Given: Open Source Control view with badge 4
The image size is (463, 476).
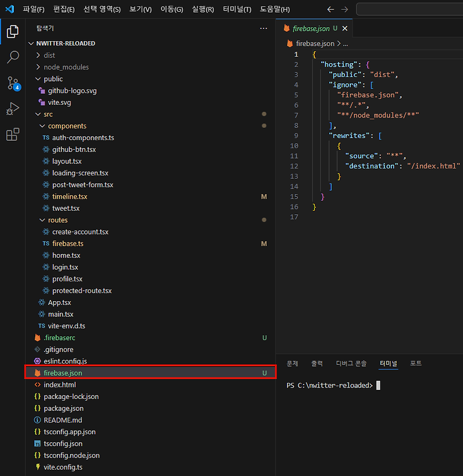Looking at the screenshot, I should coord(13,83).
